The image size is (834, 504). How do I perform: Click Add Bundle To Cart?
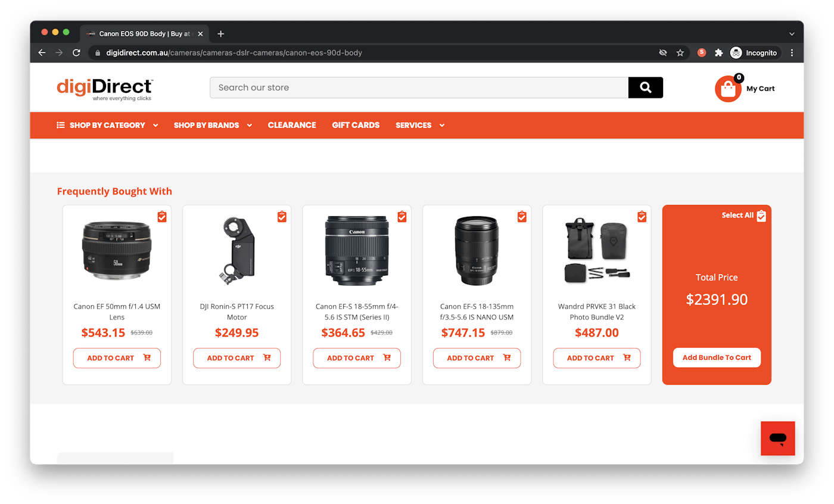tap(717, 357)
